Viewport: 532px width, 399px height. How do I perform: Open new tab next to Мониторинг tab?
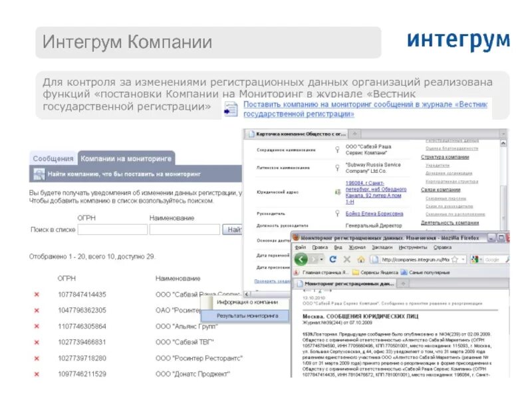click(403, 283)
